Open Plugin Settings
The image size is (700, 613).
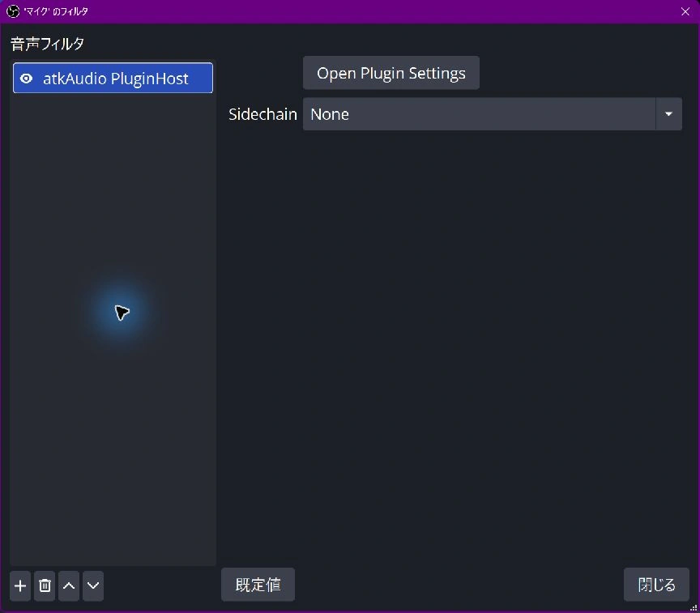(x=391, y=73)
